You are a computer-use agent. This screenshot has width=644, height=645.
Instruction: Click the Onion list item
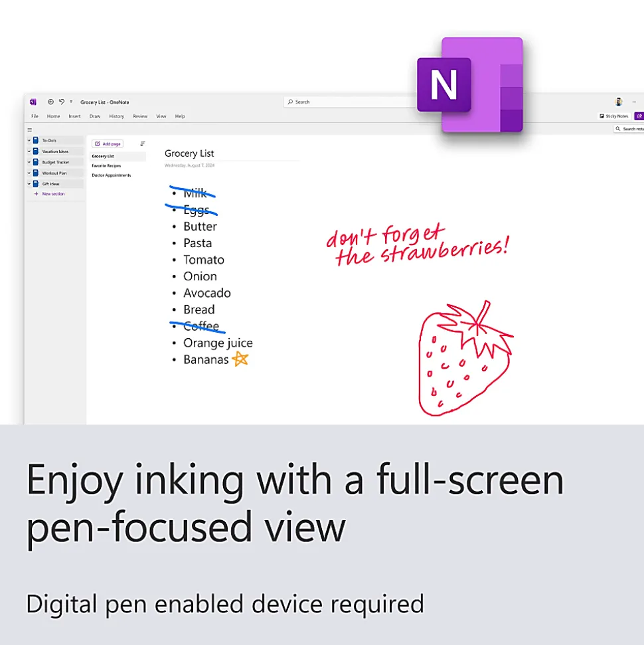[x=200, y=276]
